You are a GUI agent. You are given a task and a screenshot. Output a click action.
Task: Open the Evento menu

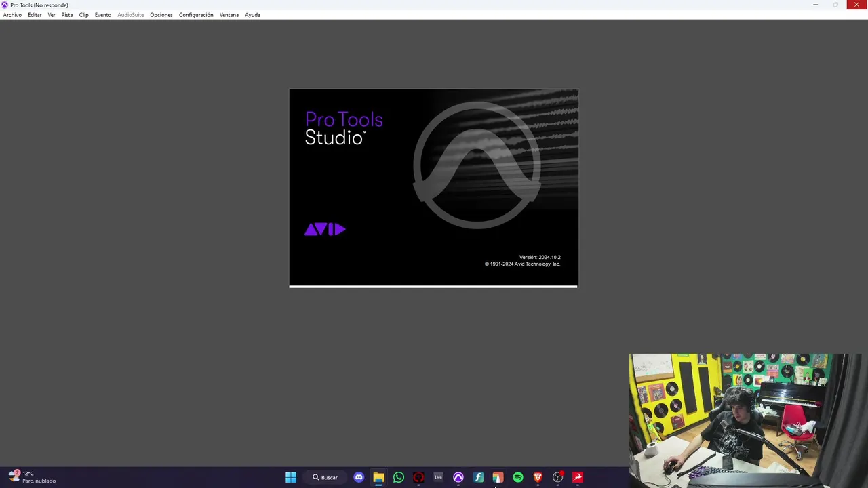[103, 15]
